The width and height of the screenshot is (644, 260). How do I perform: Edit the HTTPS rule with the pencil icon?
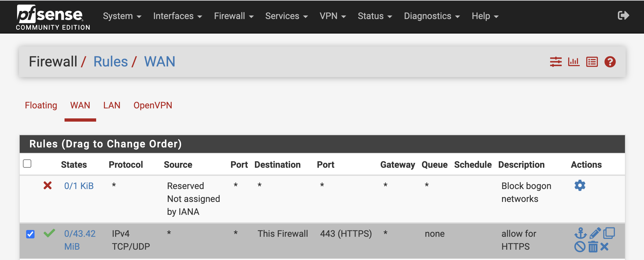point(595,233)
